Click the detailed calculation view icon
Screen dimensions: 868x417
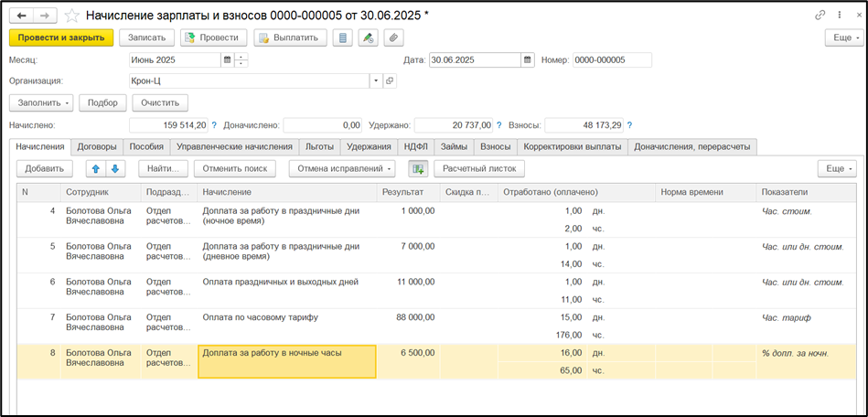tap(418, 168)
